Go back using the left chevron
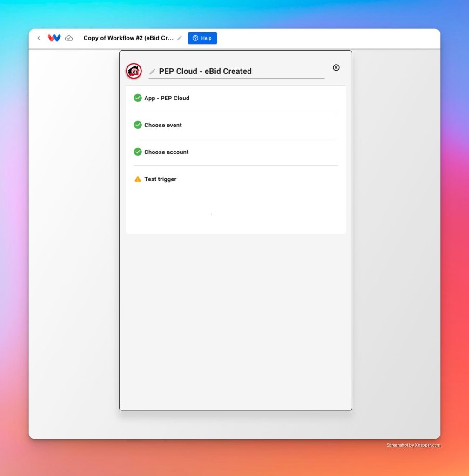Image resolution: width=469 pixels, height=476 pixels. (39, 38)
